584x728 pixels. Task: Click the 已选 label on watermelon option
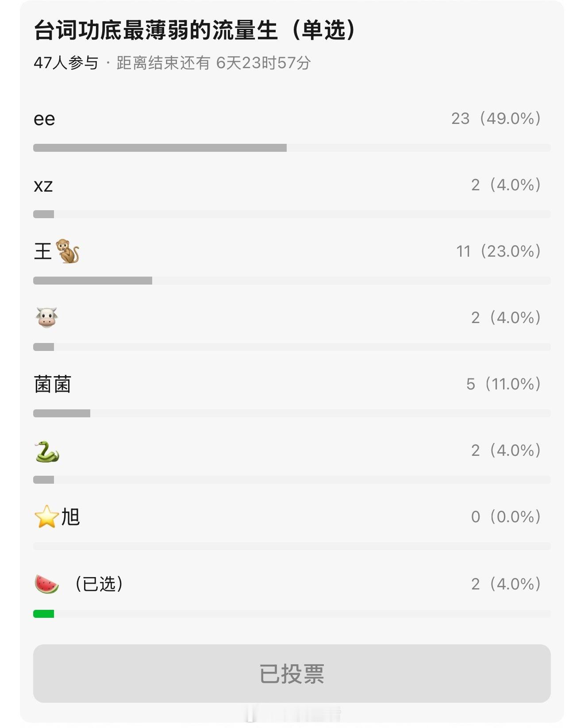(99, 584)
